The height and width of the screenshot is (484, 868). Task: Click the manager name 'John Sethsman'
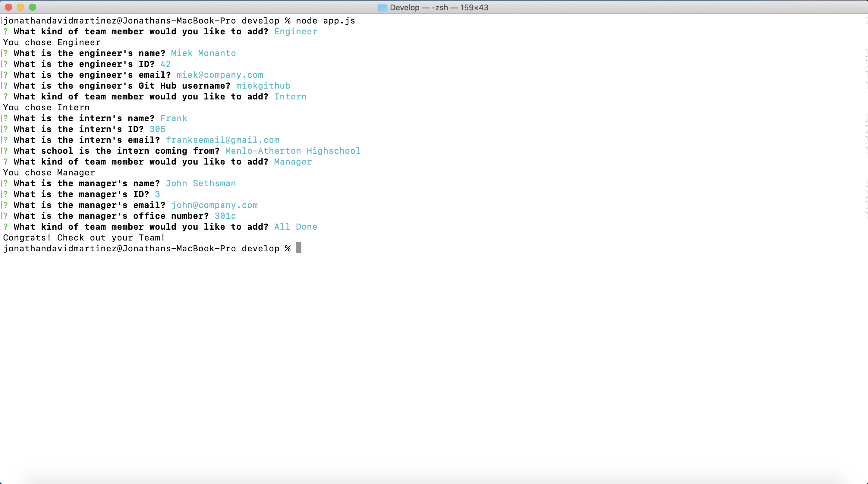[x=200, y=183]
